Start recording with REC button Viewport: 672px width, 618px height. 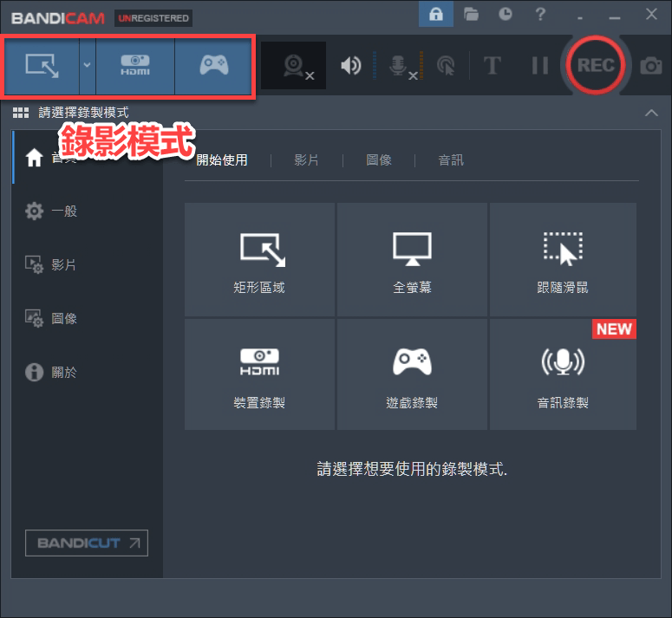[x=596, y=66]
